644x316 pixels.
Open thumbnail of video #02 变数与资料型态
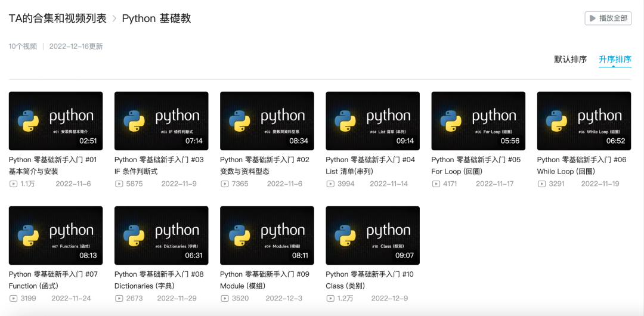click(267, 121)
